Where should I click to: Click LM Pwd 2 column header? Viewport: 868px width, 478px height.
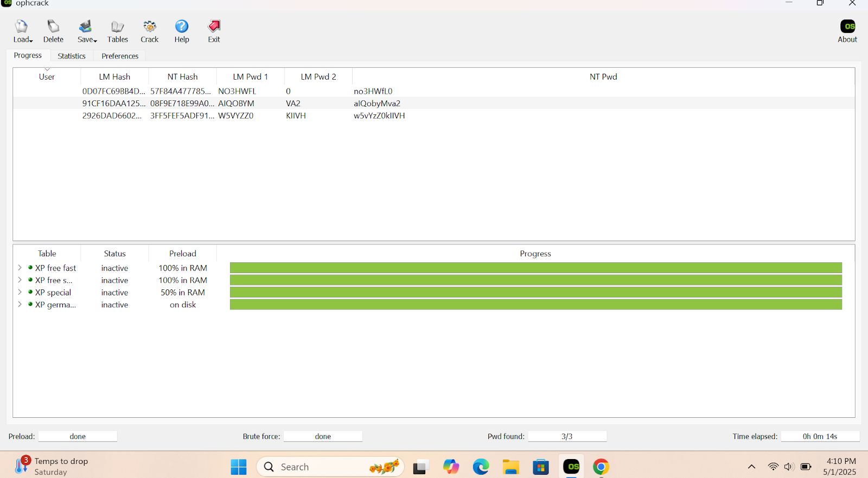[318, 76]
